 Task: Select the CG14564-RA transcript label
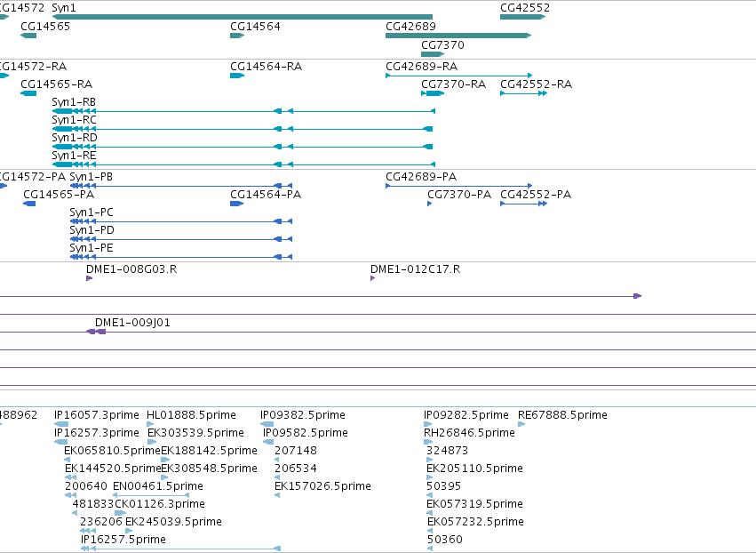[267, 67]
